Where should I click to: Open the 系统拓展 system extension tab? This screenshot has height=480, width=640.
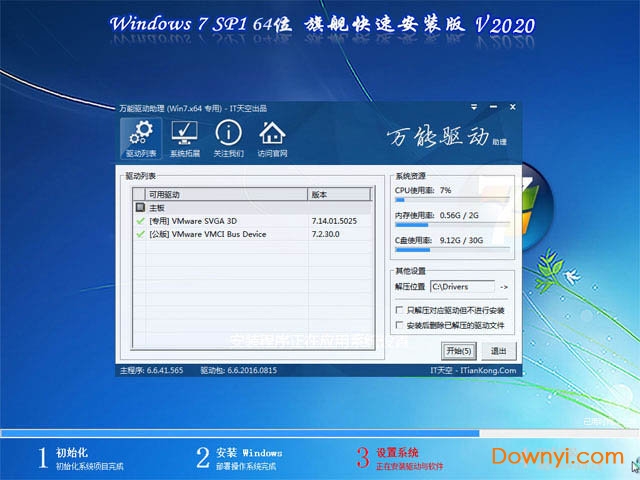click(185, 139)
